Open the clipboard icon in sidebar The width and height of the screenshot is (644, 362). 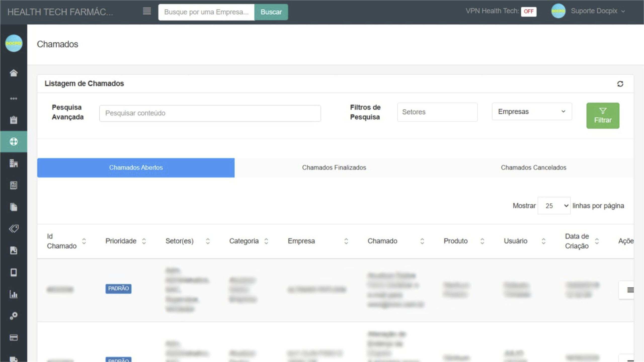[x=14, y=120]
